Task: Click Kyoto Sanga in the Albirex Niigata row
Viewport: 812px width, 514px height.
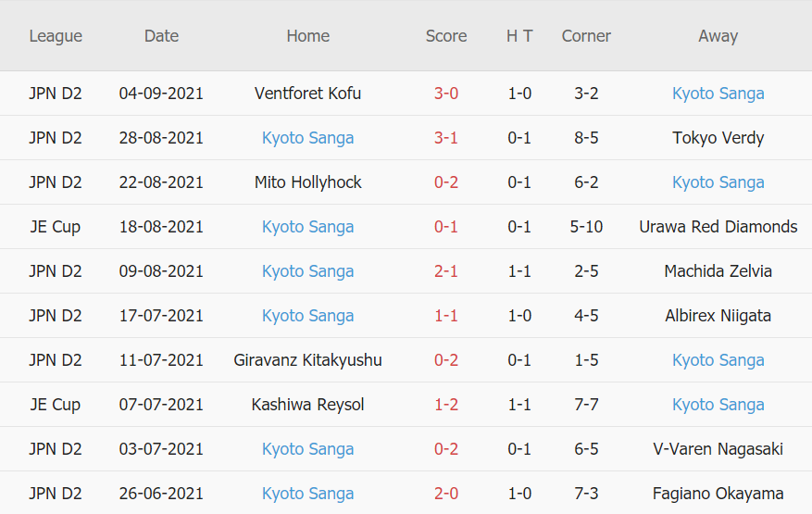Action: tap(307, 316)
